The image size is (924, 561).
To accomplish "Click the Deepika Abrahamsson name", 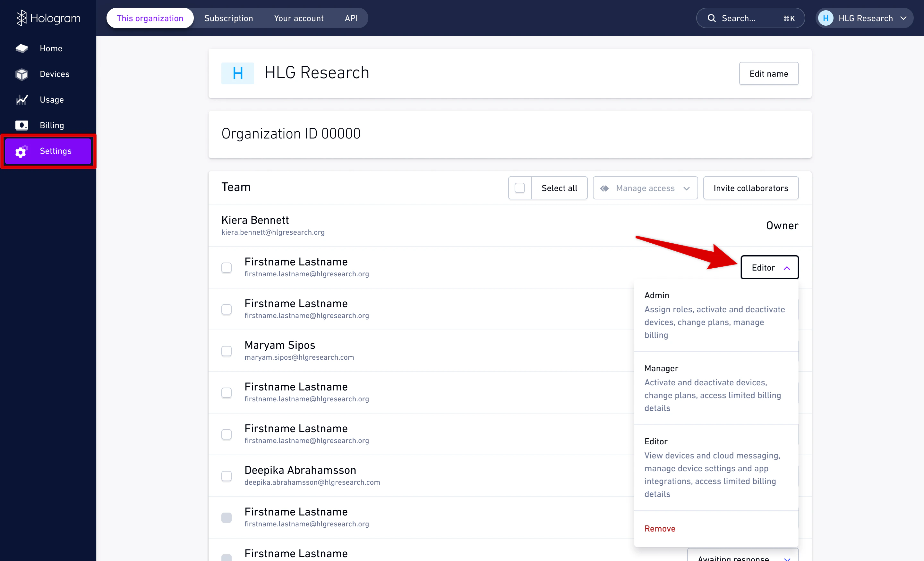I will (300, 470).
